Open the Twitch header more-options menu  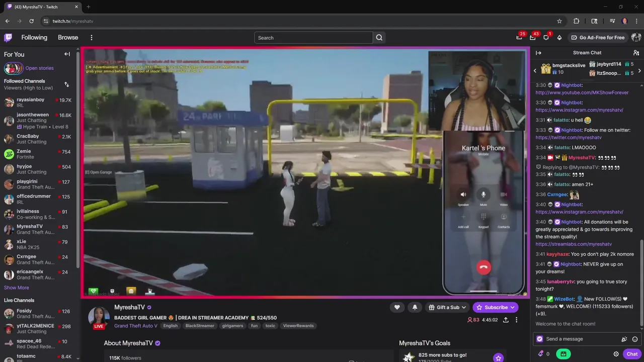(x=91, y=37)
